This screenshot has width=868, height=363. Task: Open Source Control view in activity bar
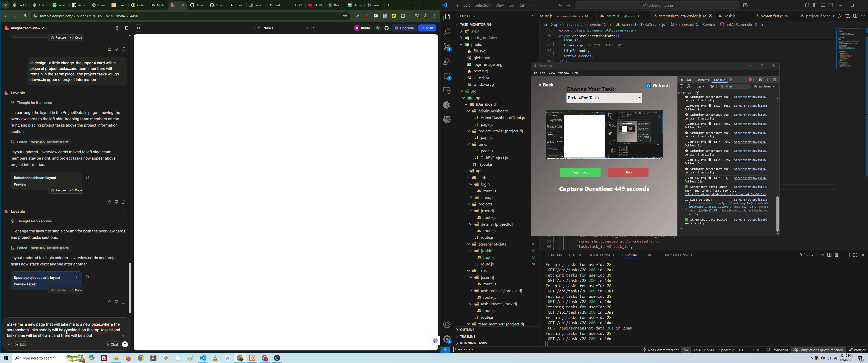click(x=447, y=47)
